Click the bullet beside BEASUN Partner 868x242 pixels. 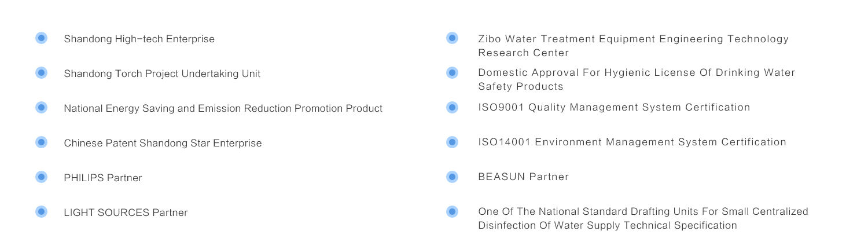click(452, 177)
